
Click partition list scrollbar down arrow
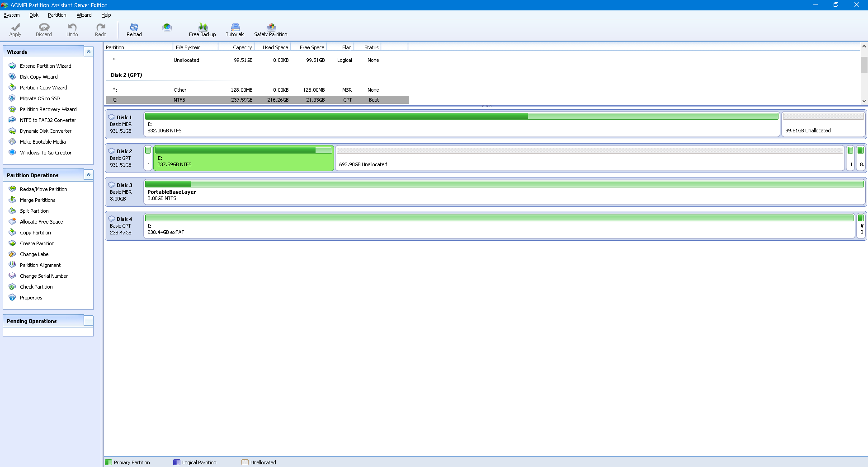pyautogui.click(x=864, y=101)
